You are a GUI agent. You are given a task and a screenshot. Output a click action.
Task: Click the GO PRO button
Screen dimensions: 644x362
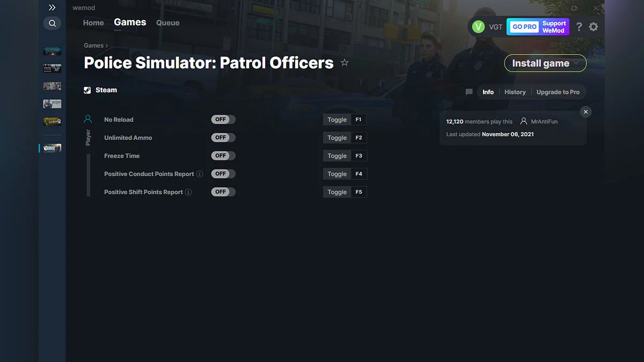pos(523,26)
